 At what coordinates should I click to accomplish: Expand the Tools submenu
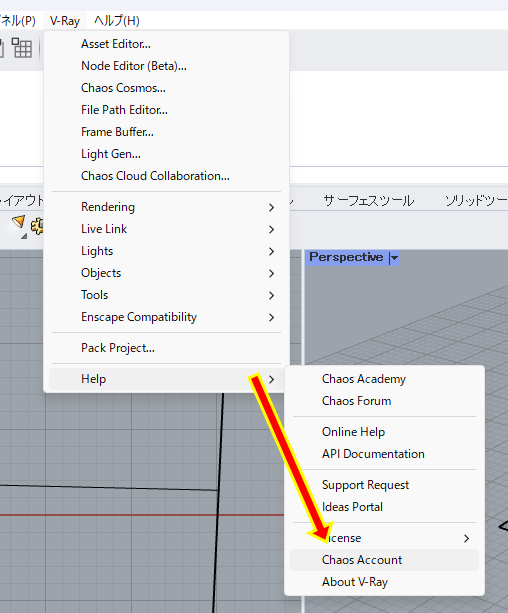(166, 295)
